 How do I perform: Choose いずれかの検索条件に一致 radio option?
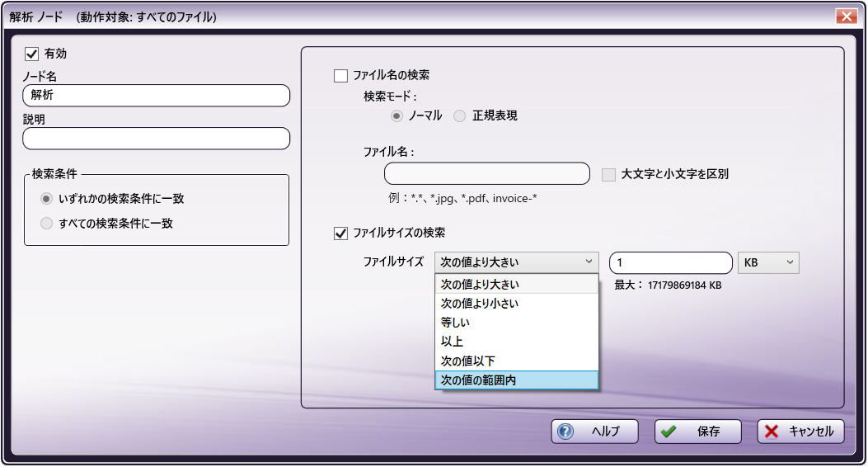point(46,198)
